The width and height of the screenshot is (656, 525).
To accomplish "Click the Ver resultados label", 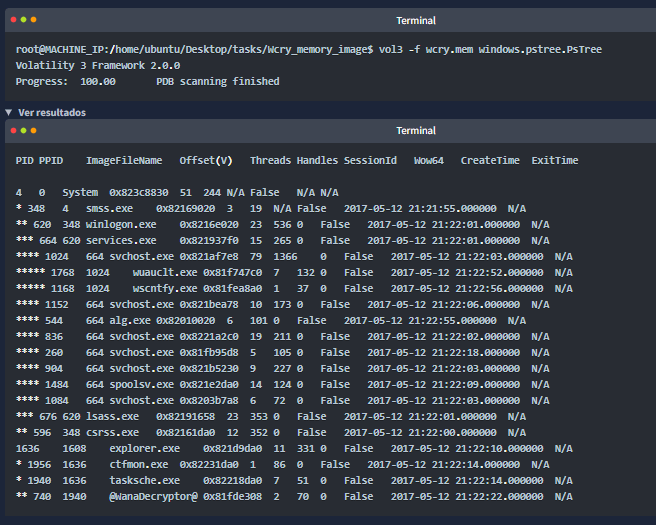I will coord(52,113).
